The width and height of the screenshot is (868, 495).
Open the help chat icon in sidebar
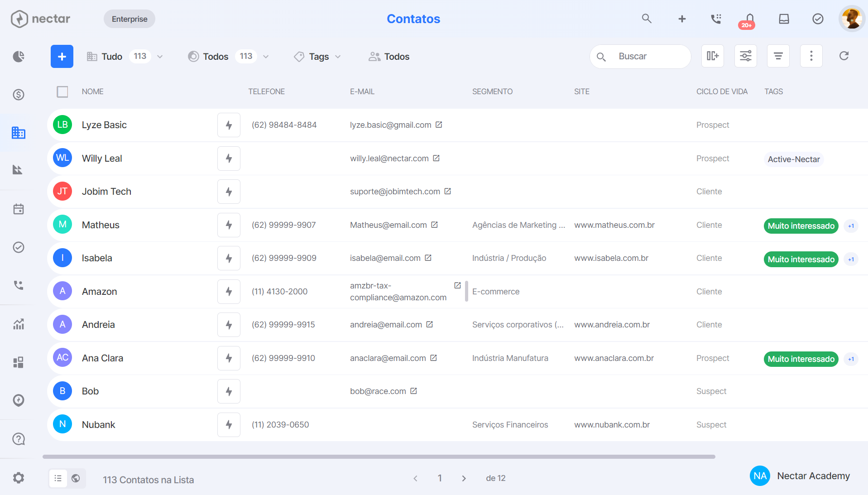[19, 439]
